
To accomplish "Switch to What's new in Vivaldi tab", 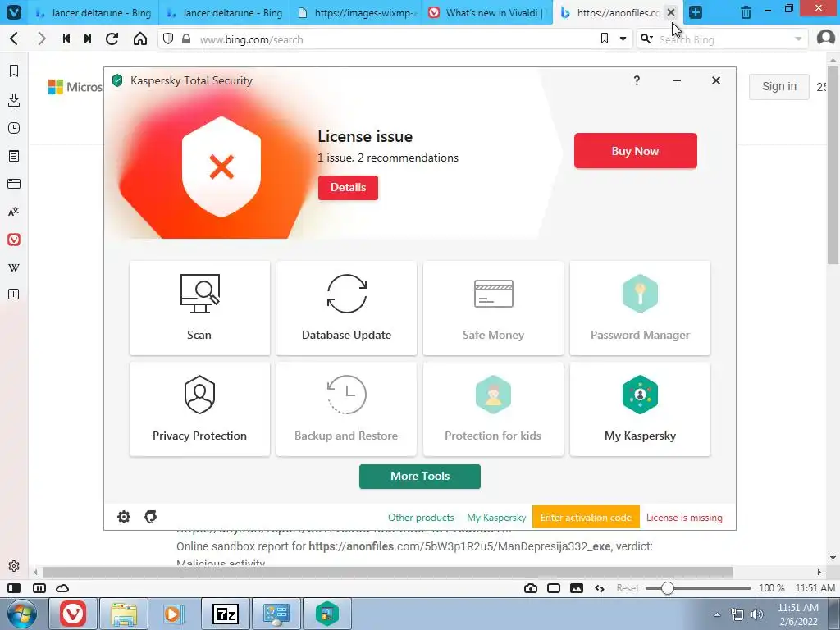I will point(487,12).
